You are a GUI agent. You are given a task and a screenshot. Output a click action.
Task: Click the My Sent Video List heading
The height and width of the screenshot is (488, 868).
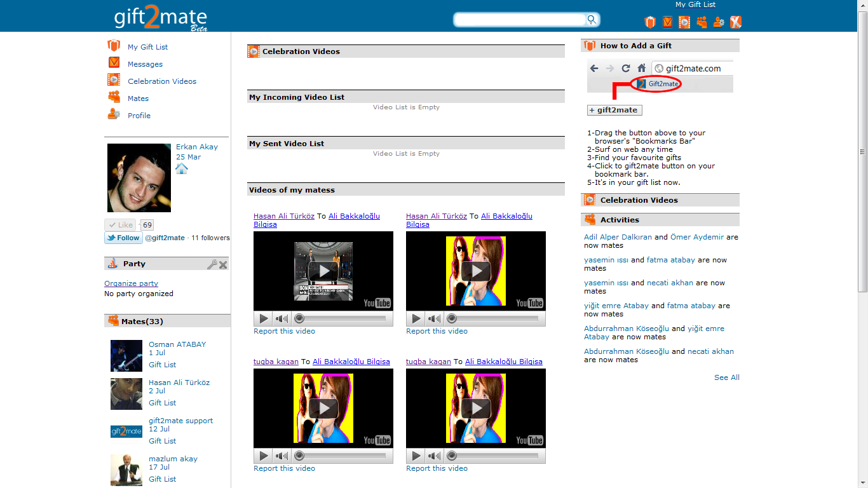pos(287,144)
